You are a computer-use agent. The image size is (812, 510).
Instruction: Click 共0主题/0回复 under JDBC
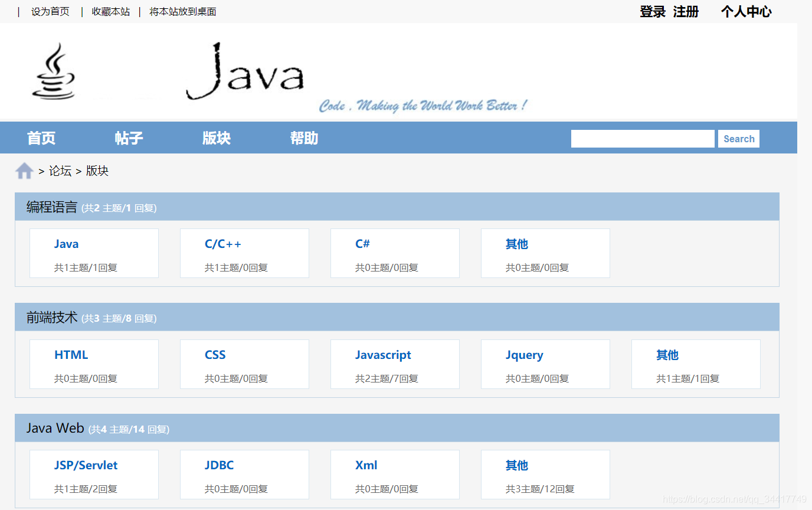pos(236,489)
